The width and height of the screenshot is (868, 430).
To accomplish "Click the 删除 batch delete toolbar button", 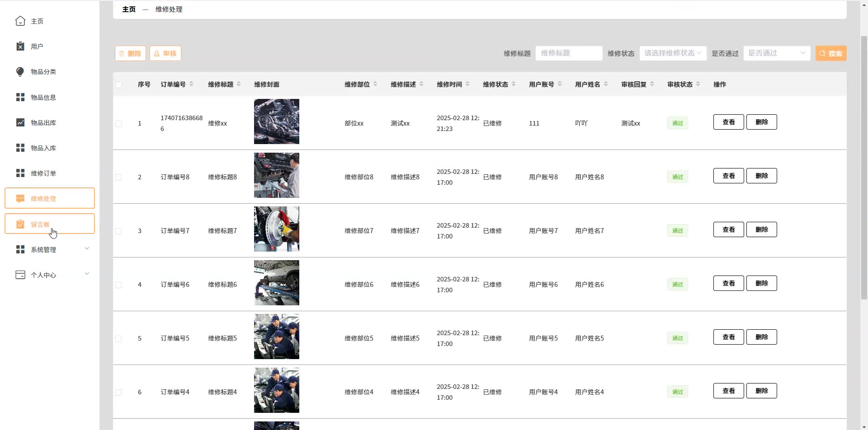I will point(130,53).
